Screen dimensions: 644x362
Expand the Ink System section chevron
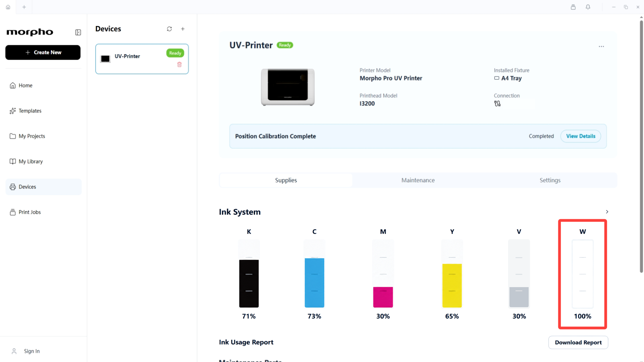(x=607, y=212)
